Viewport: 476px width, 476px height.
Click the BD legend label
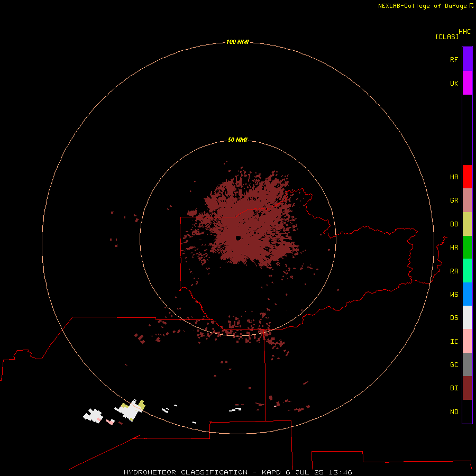(454, 224)
